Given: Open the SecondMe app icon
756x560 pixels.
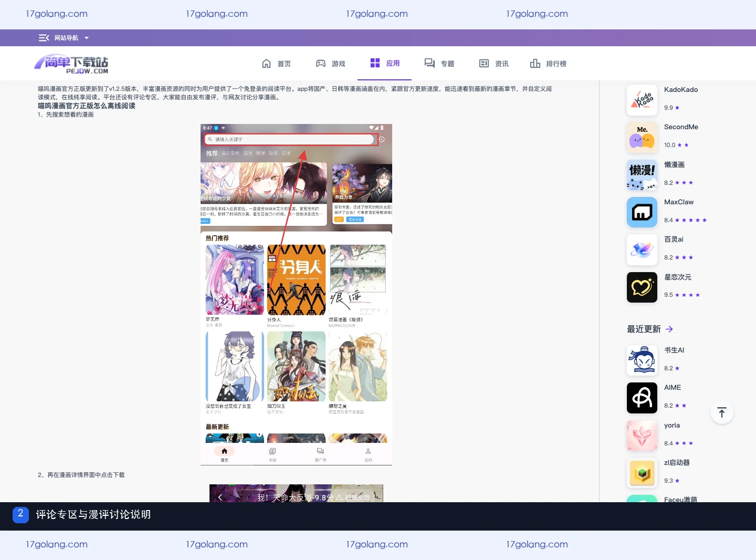Looking at the screenshot, I should click(642, 137).
